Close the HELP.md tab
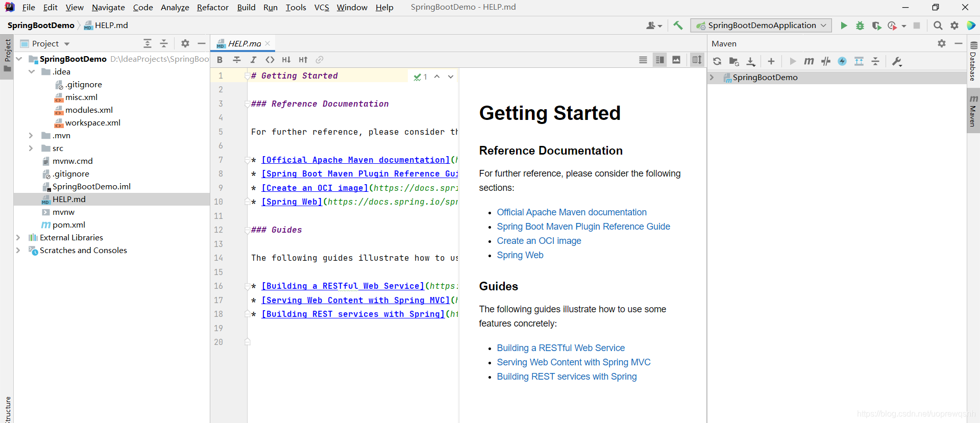The height and width of the screenshot is (423, 980). (267, 43)
